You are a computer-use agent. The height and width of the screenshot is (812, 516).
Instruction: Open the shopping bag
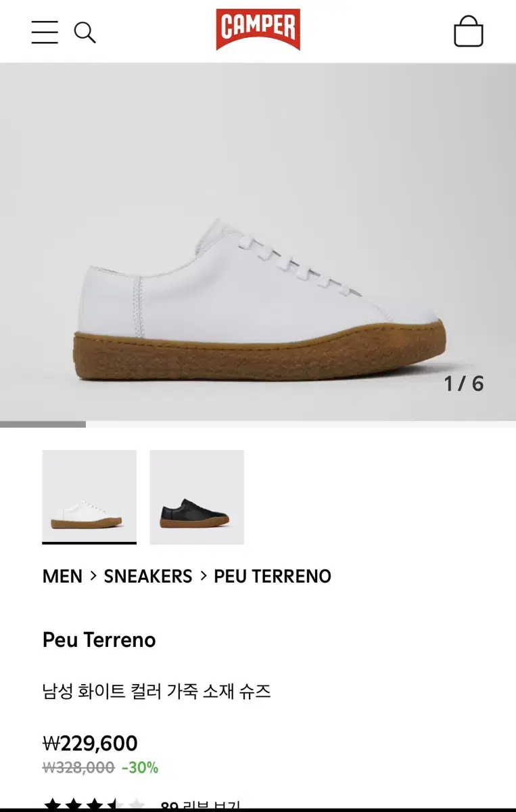coord(468,31)
